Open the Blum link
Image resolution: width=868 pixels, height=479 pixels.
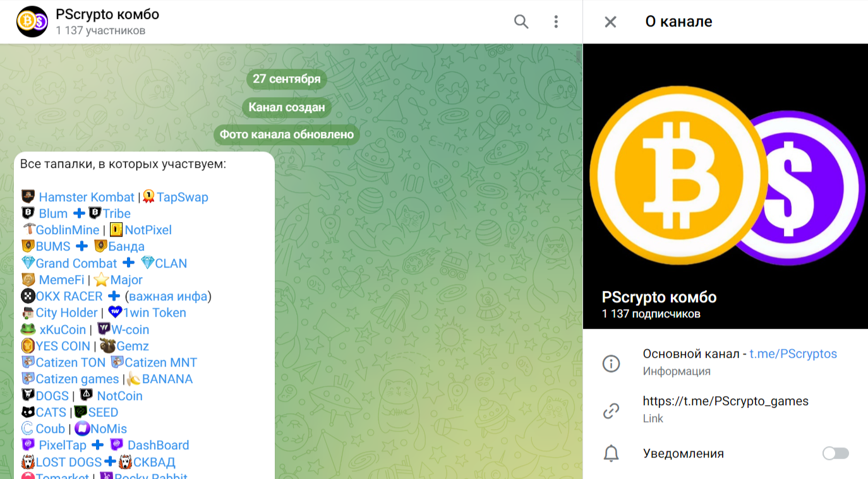[x=53, y=213]
